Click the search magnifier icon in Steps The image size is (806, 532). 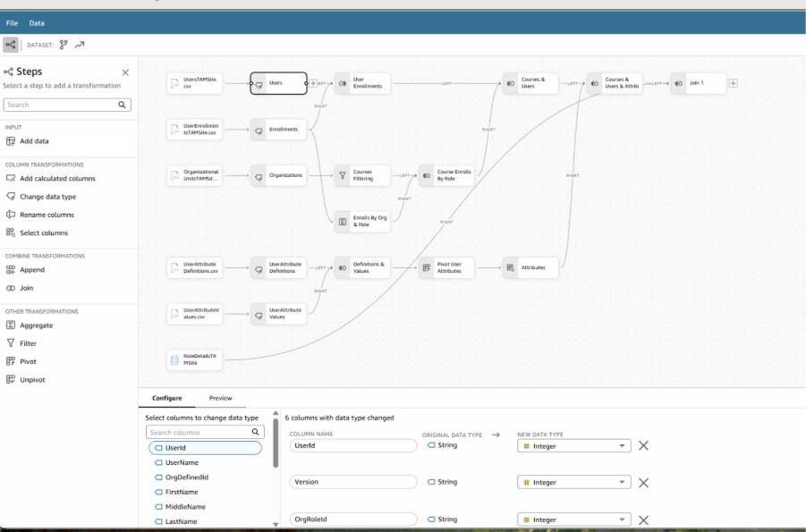pos(122,105)
